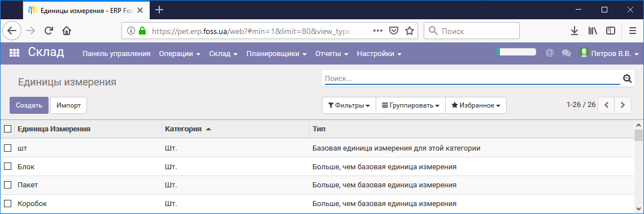Bookmark this page with star icon
The width and height of the screenshot is (644, 214).
[409, 31]
